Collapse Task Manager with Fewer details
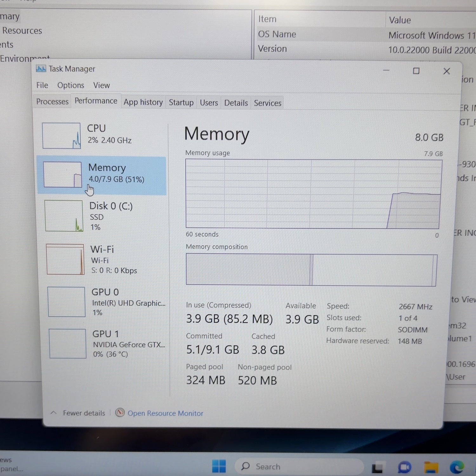Image resolution: width=476 pixels, height=476 pixels. (x=78, y=413)
